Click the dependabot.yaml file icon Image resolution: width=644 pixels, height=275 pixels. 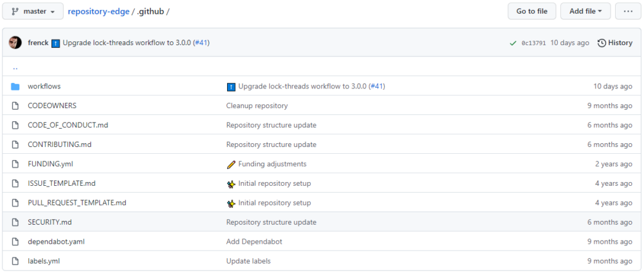coord(15,242)
